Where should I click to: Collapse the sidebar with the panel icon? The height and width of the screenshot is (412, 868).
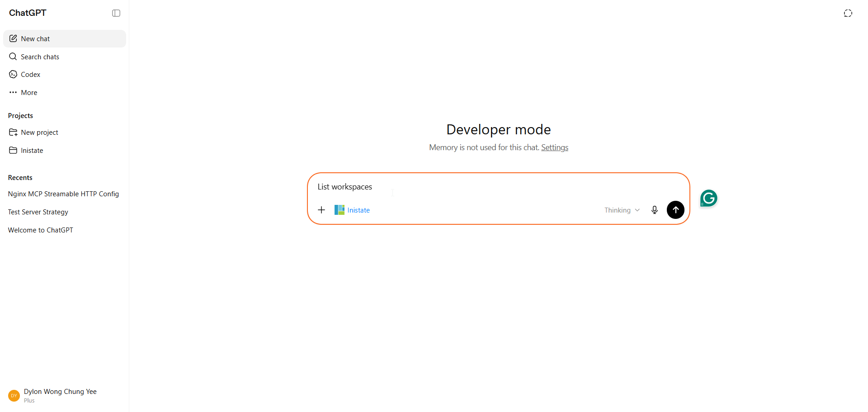(x=116, y=13)
